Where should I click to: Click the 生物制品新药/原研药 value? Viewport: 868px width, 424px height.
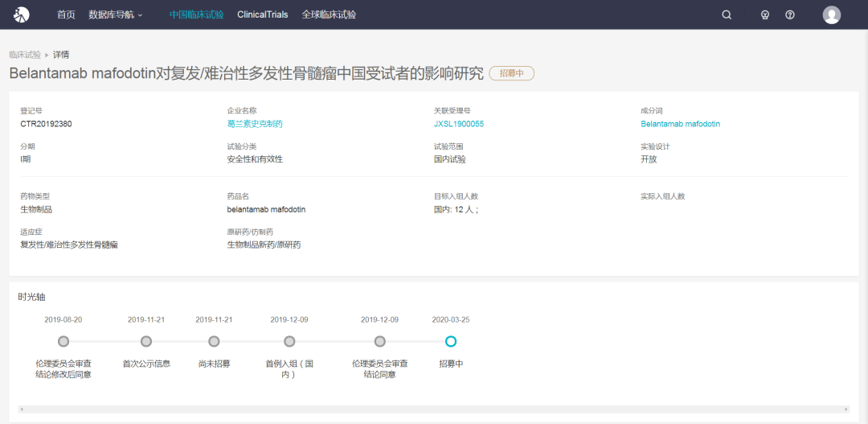pos(264,245)
